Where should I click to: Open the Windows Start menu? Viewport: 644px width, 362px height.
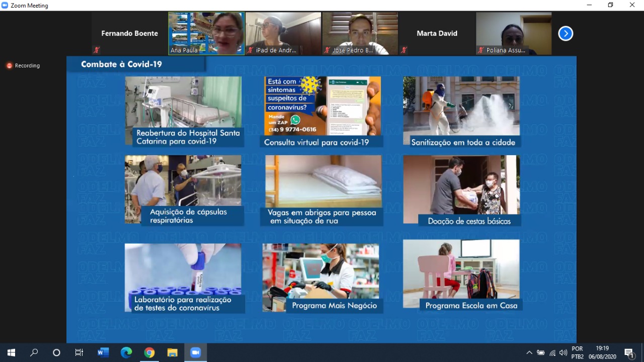point(11,352)
